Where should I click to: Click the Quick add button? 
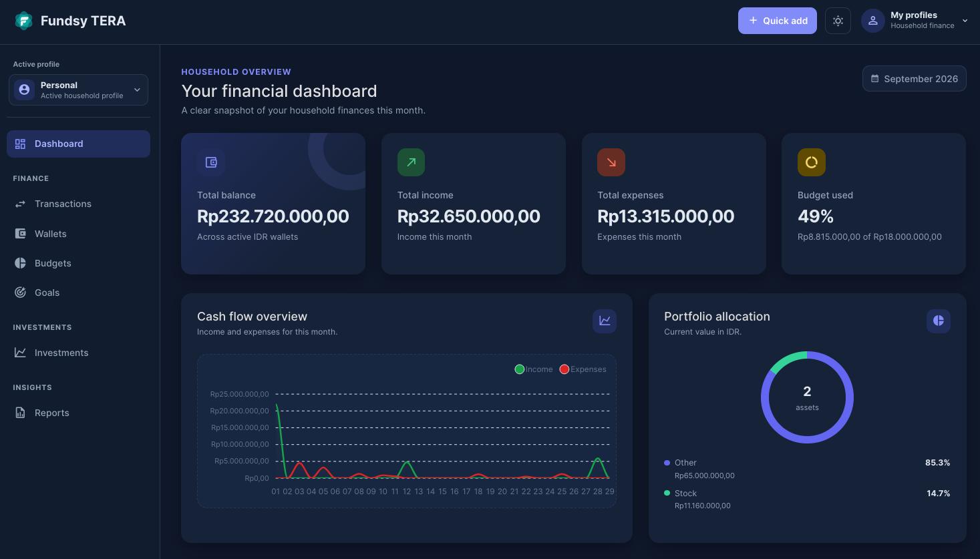click(777, 21)
